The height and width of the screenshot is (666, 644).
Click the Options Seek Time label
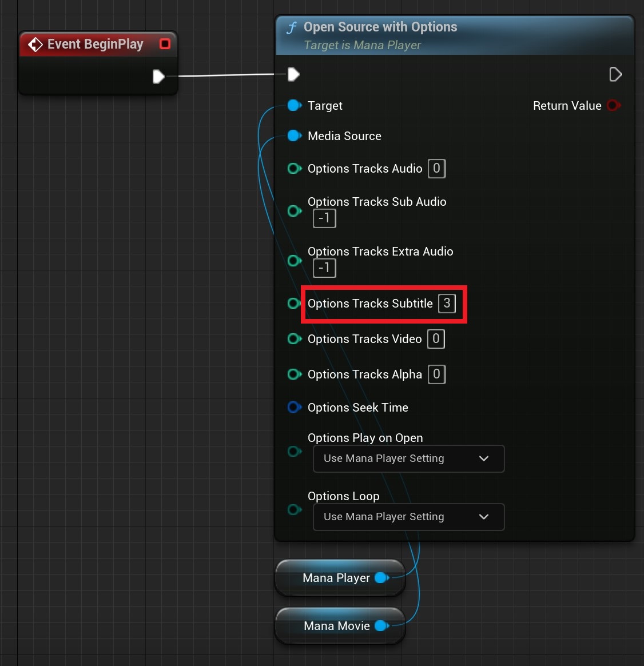(357, 408)
